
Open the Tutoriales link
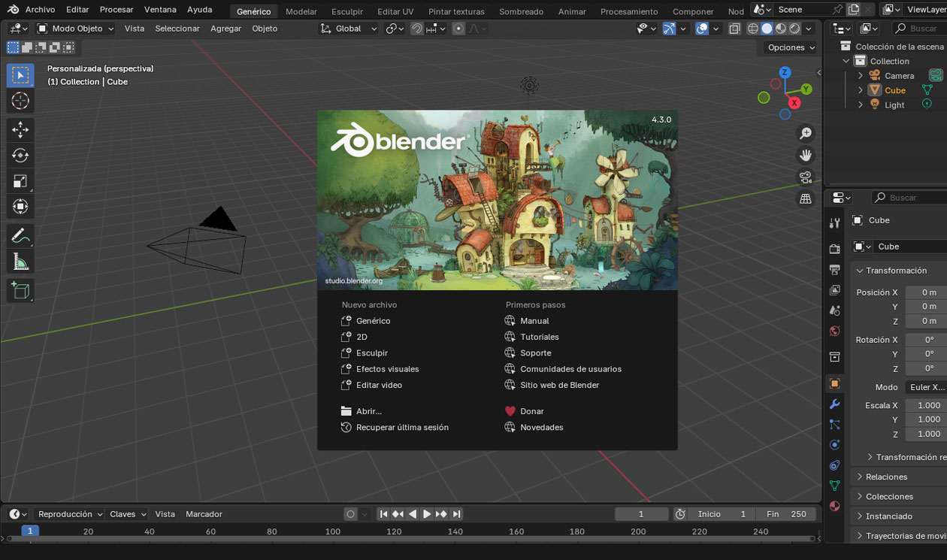point(540,337)
